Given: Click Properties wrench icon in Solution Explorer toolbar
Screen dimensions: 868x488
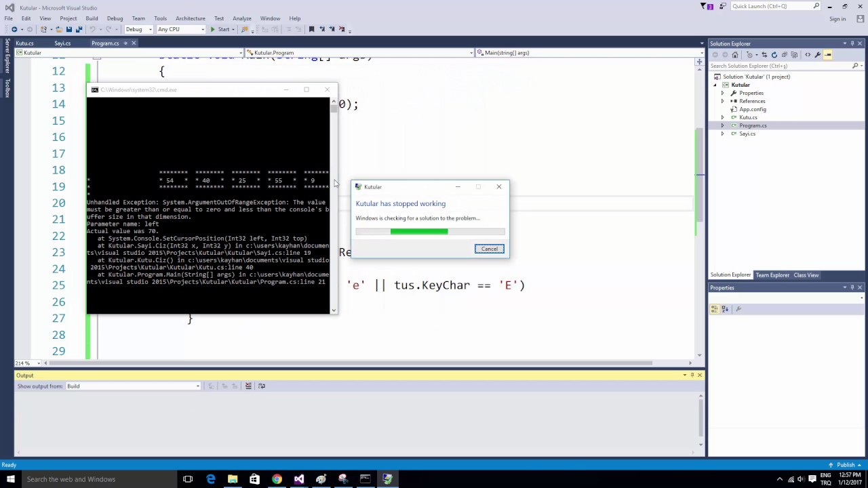Looking at the screenshot, I should [818, 55].
